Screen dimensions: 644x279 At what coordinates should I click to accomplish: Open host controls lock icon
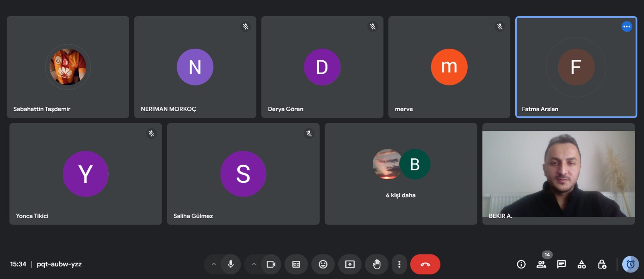[602, 264]
